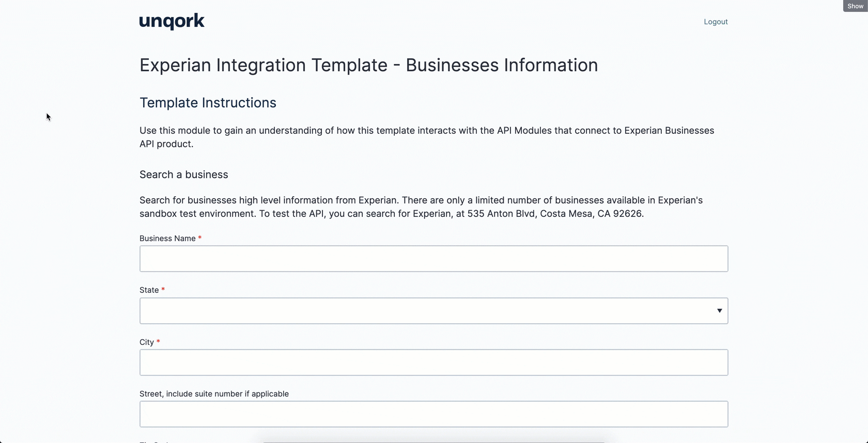Click the unqork logo

(172, 21)
